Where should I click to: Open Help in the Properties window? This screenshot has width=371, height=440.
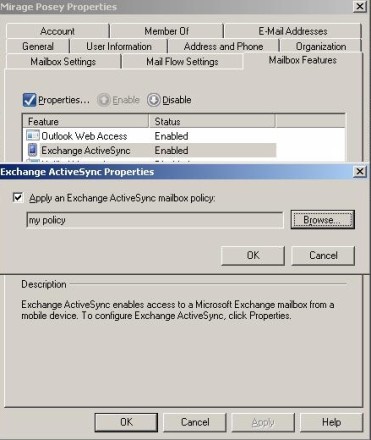331,422
